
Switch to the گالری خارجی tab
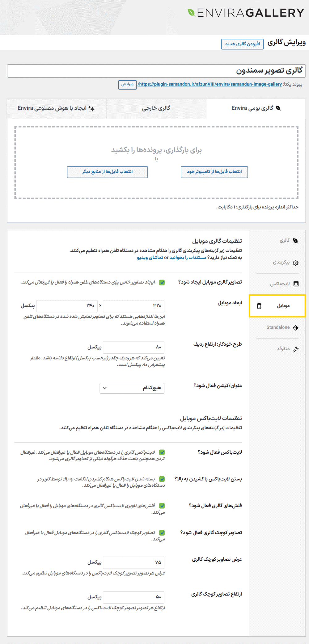point(156,108)
